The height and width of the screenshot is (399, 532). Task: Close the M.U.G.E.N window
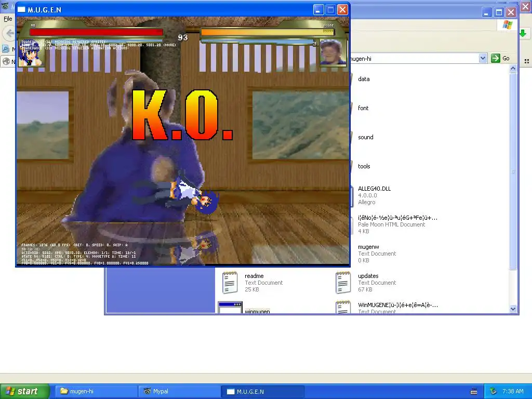(x=343, y=10)
